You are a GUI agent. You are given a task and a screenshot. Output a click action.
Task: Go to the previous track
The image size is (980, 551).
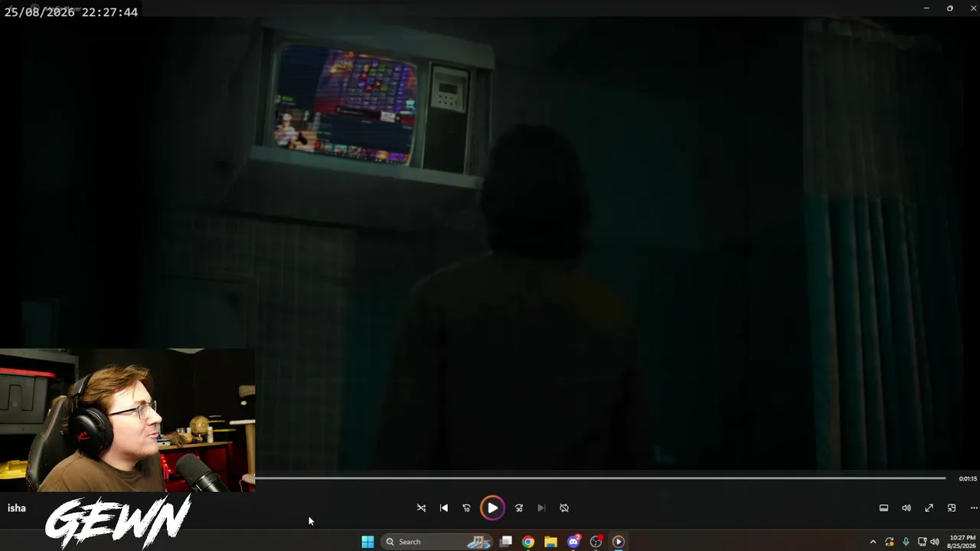[444, 507]
